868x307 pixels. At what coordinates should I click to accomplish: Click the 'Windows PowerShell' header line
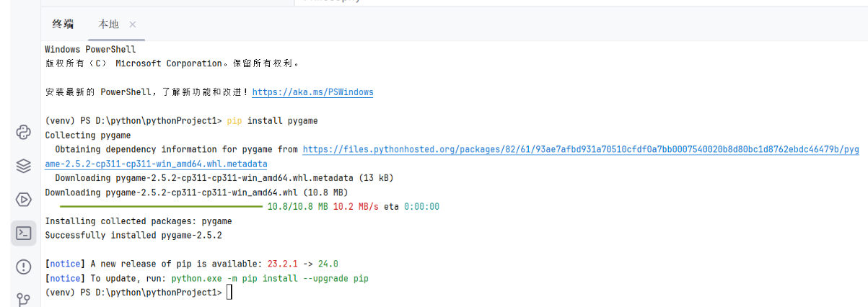[90, 50]
